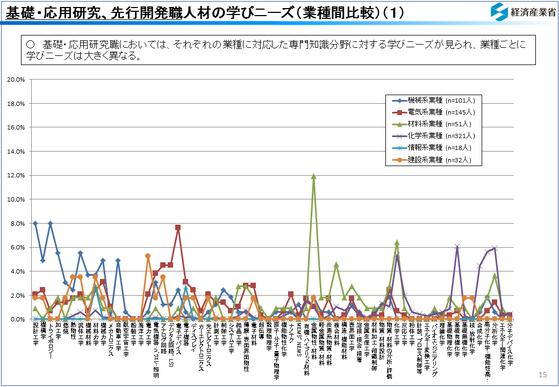The width and height of the screenshot is (559, 387).
Task: Click the summary text box beginning 基礎・応用研究職においては
Action: click(278, 50)
